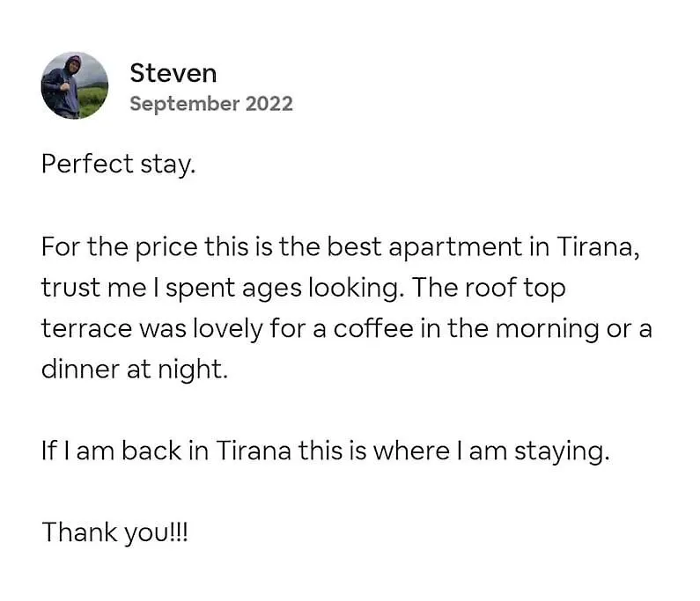Click the sentence starting 'If I am back'

pyautogui.click(x=326, y=451)
